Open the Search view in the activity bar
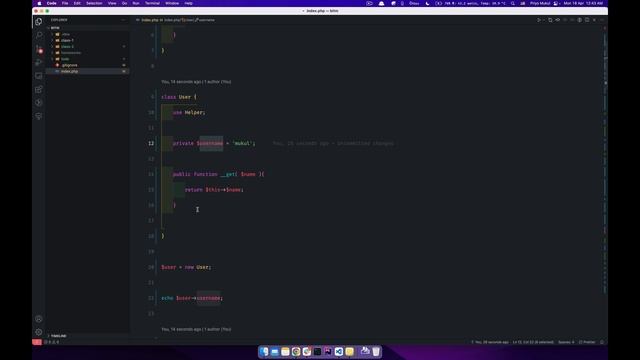The width and height of the screenshot is (640, 360). click(38, 35)
